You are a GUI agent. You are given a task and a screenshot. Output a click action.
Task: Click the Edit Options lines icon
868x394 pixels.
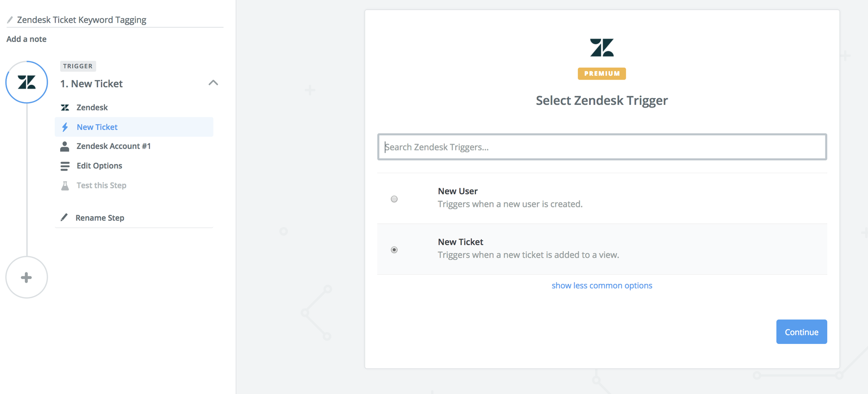(65, 166)
